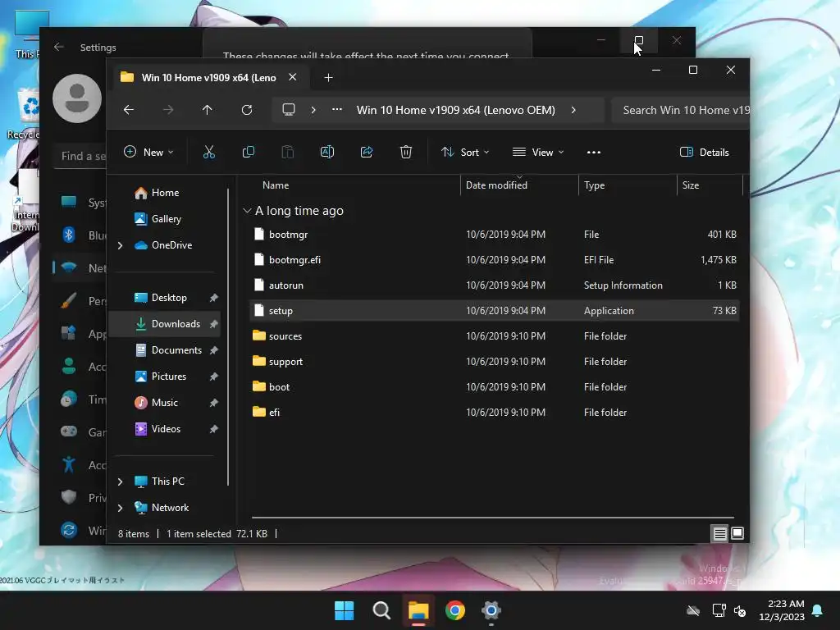840x630 pixels.
Task: Sort by Type column header
Action: (x=594, y=185)
